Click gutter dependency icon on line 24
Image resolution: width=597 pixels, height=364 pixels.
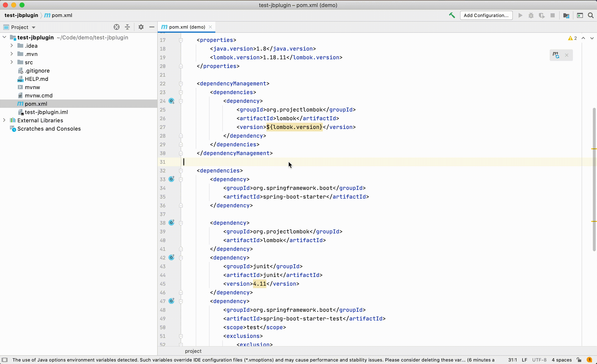172,101
